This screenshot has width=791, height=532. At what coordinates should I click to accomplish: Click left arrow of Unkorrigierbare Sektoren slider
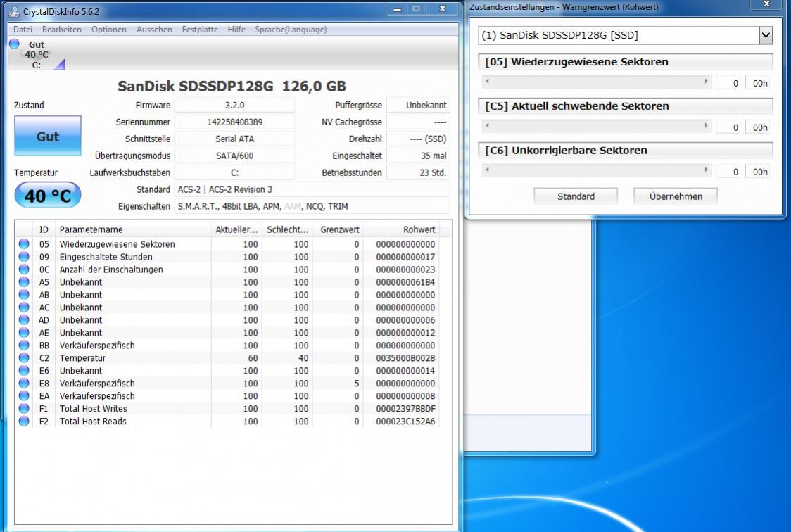487,170
